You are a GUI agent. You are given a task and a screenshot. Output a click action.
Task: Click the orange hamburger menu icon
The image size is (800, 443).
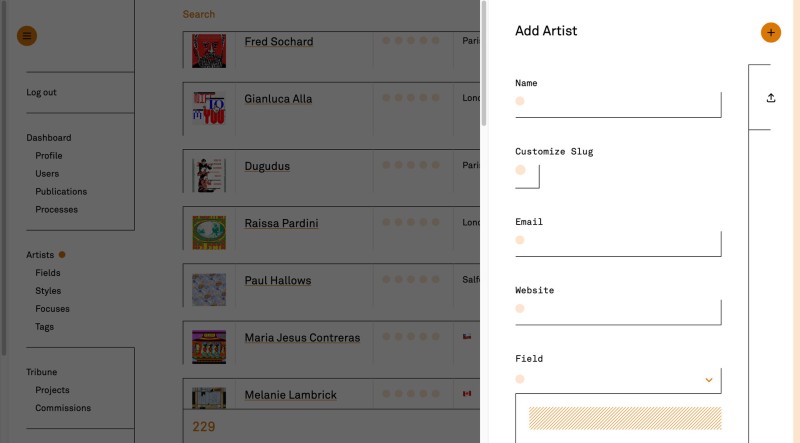(x=27, y=36)
